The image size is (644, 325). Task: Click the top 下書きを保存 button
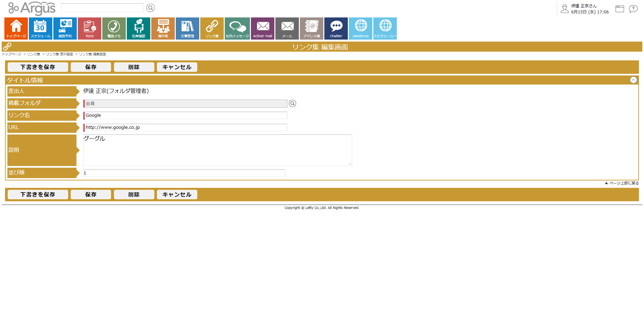point(38,67)
